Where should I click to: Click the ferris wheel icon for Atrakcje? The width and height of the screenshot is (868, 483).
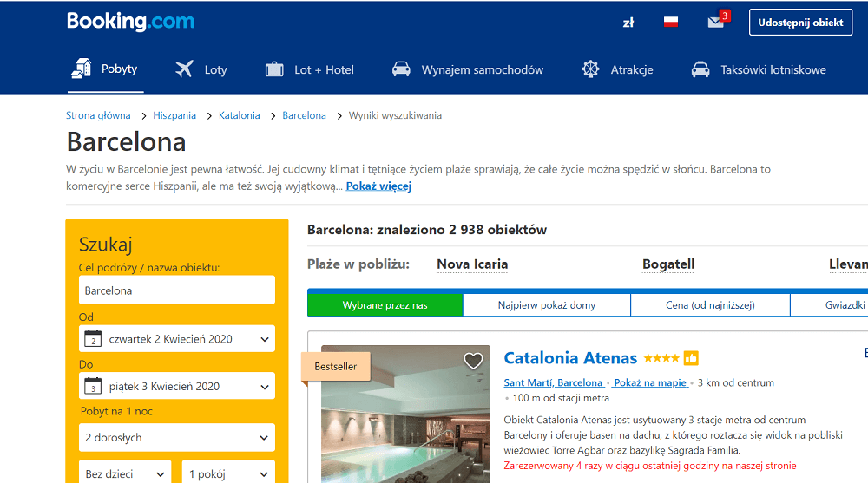tap(590, 69)
